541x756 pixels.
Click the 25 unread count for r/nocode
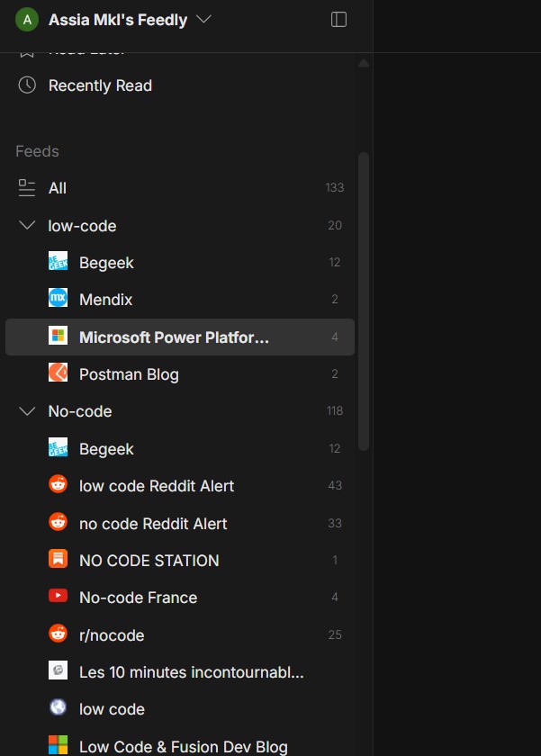[335, 635]
